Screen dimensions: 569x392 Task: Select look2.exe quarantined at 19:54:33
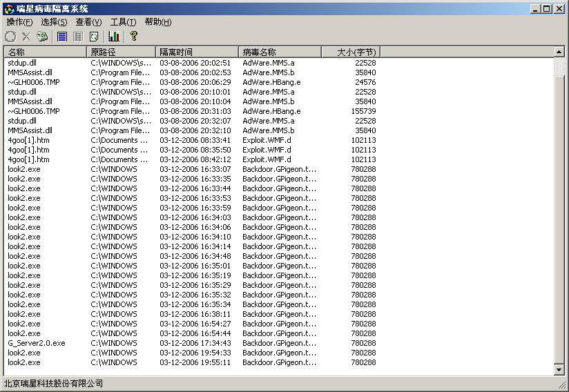tap(191, 353)
